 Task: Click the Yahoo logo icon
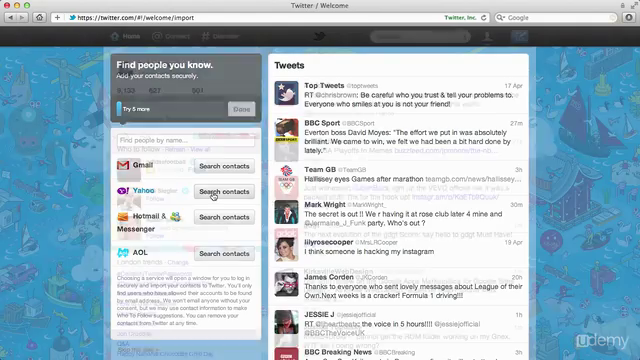[x=123, y=191]
